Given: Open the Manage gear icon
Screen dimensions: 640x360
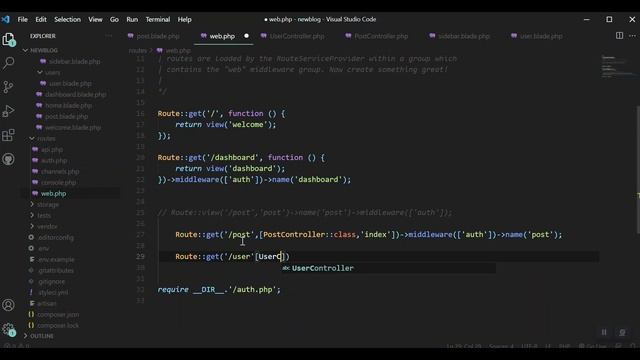Looking at the screenshot, I should (9, 329).
